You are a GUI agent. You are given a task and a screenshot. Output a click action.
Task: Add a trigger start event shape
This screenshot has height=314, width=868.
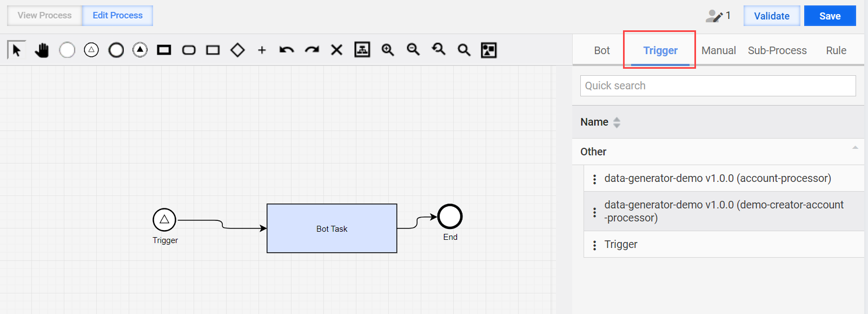pyautogui.click(x=91, y=50)
